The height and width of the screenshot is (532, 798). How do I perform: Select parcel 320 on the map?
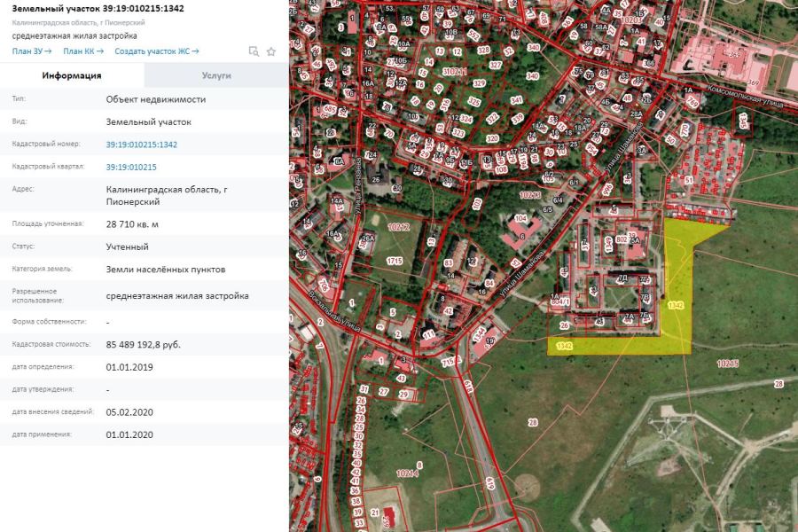pos(492,138)
